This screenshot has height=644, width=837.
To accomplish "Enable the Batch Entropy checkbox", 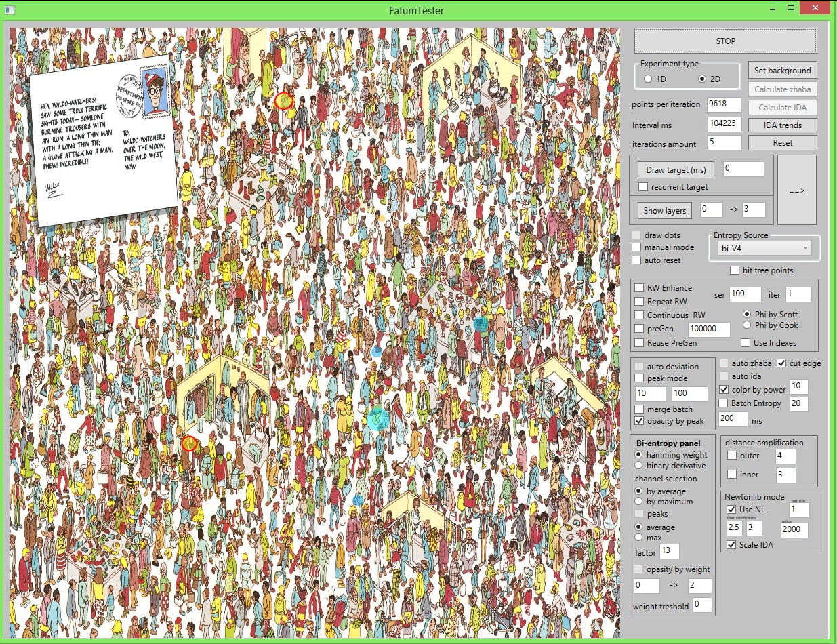I will click(724, 403).
